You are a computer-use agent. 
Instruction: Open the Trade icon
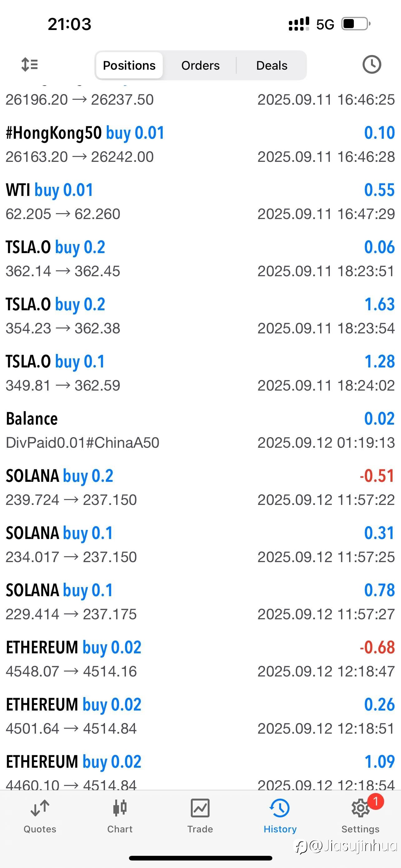(x=200, y=808)
